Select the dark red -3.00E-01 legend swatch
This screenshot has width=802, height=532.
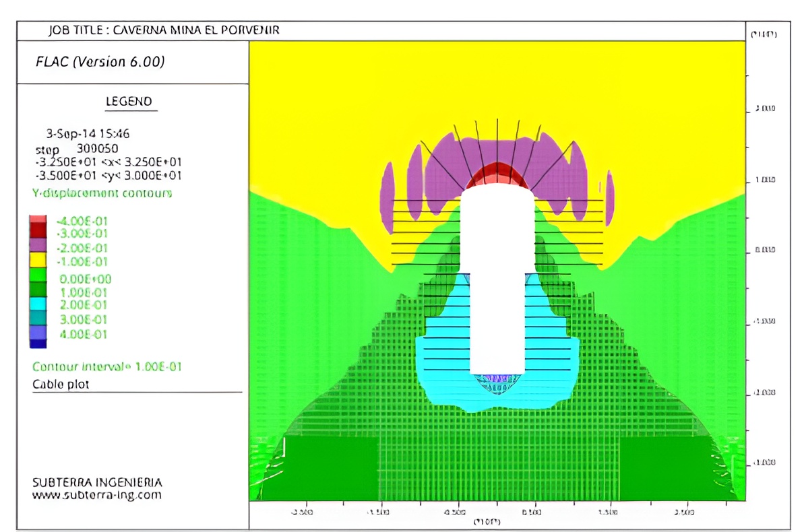point(38,232)
